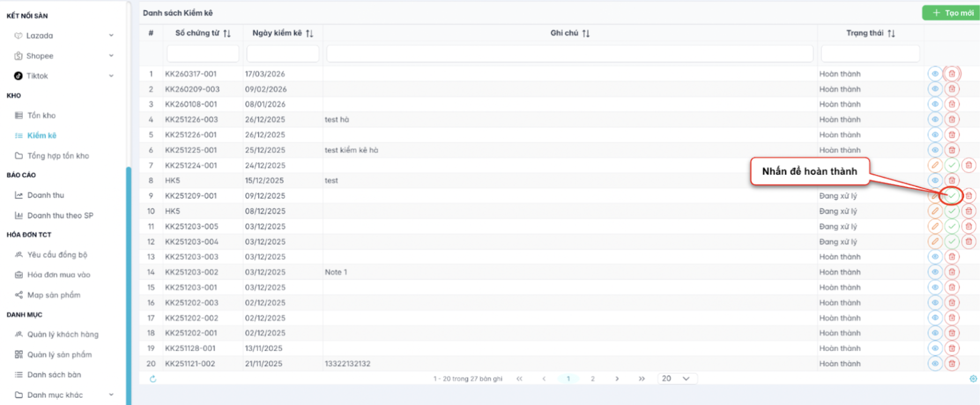Edit the row 10 HK5 entry with pencil icon
The width and height of the screenshot is (980, 405).
pyautogui.click(x=935, y=211)
